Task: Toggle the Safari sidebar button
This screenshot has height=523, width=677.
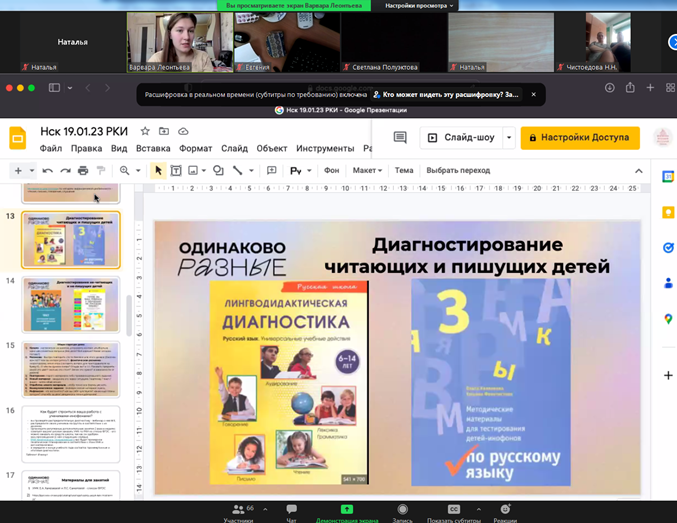Action: [55, 88]
